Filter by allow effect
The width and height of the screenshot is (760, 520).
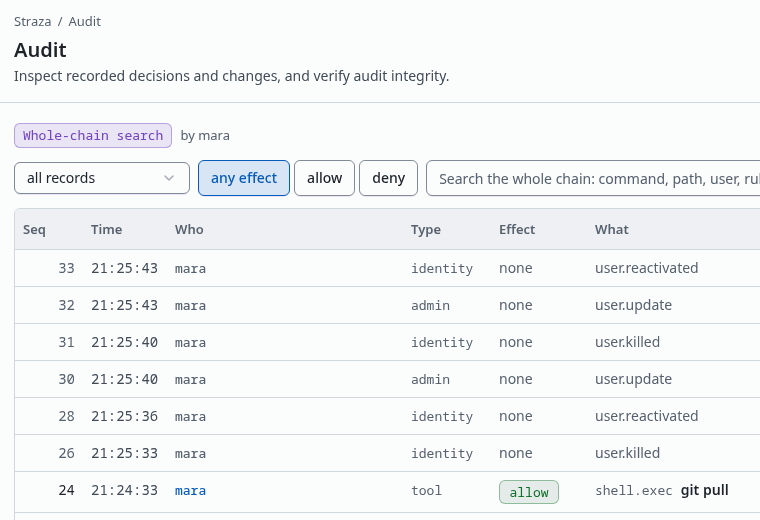point(324,178)
